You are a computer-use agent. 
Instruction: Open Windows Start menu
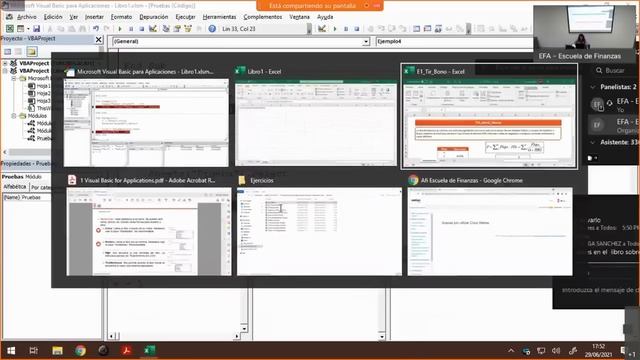tap(11, 351)
